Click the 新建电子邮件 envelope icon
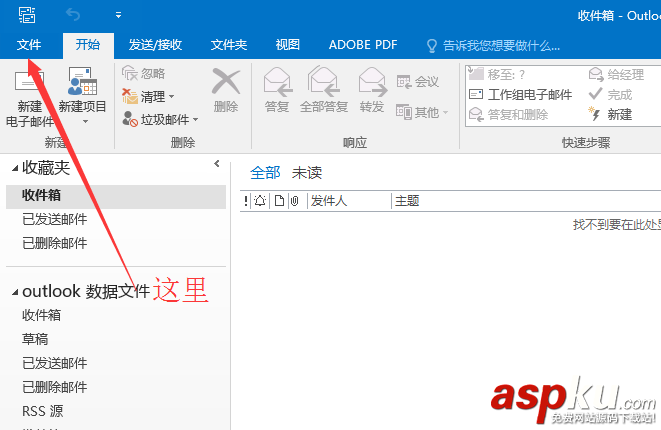661x430 pixels. (x=30, y=81)
